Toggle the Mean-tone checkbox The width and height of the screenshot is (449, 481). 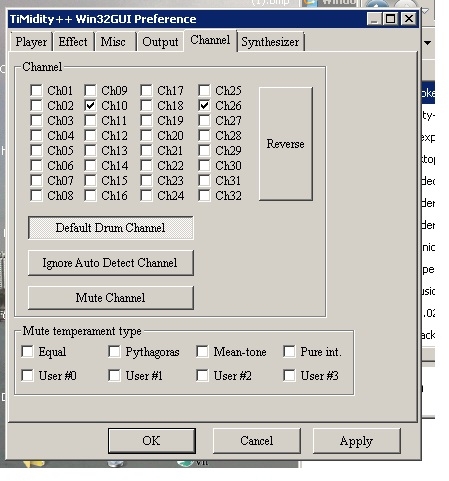pyautogui.click(x=202, y=351)
